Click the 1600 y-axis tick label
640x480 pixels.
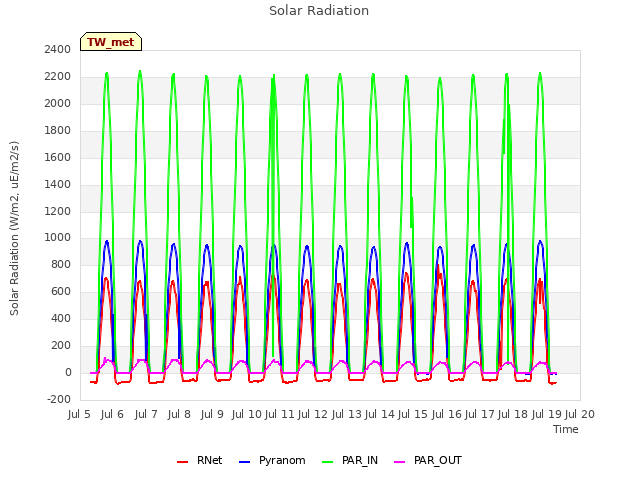pos(58,157)
